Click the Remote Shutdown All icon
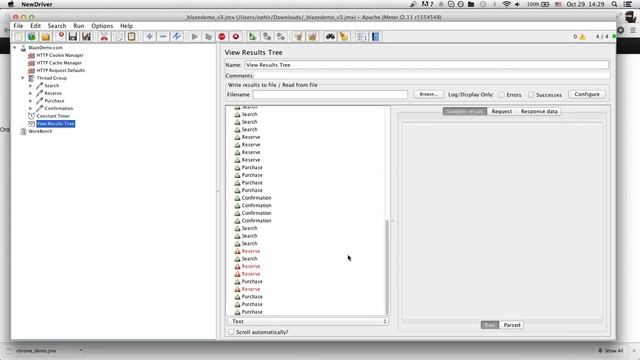The width and height of the screenshot is (640, 360). point(281,37)
